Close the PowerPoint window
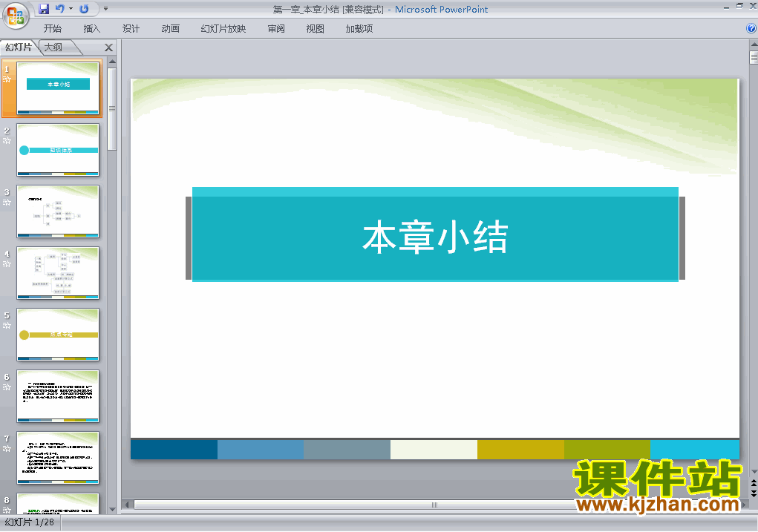Viewport: 758px width, 532px height. point(753,7)
